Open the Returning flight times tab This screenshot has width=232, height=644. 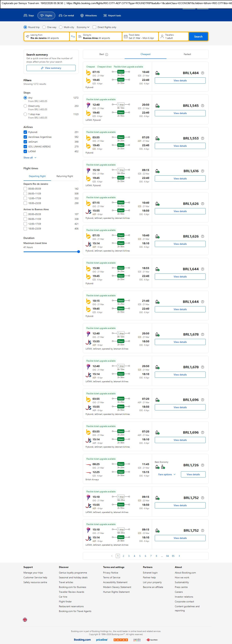pyautogui.click(x=65, y=176)
